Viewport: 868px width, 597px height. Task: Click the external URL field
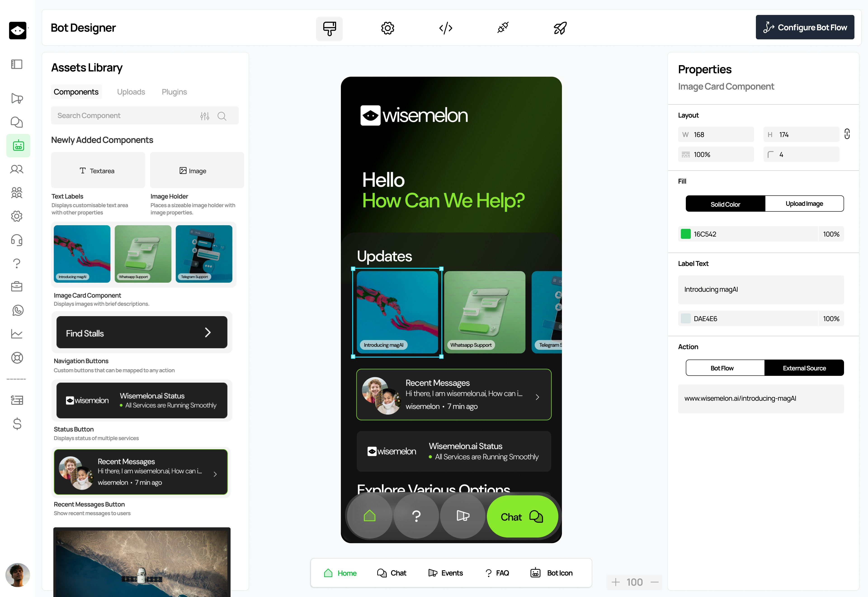(x=761, y=399)
